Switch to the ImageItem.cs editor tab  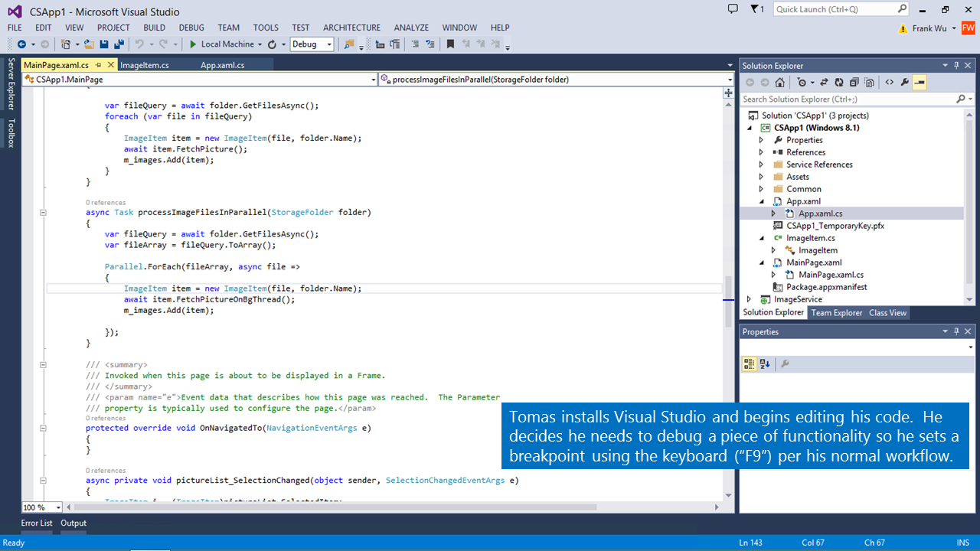point(145,65)
